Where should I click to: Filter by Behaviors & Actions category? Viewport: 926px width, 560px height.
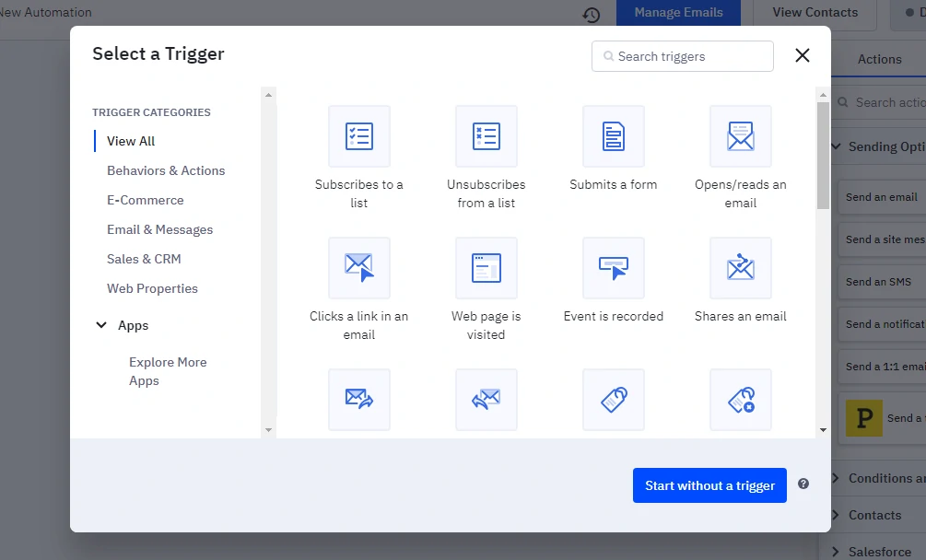tap(166, 170)
